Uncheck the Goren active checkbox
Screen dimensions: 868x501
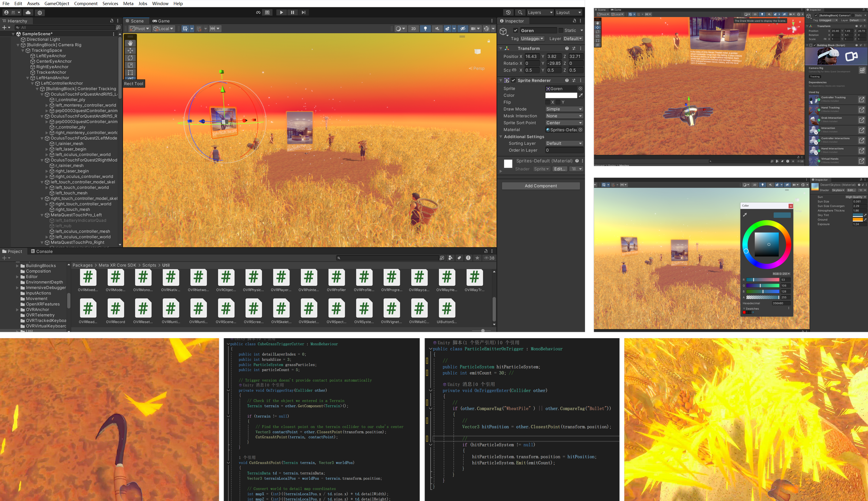coord(516,31)
